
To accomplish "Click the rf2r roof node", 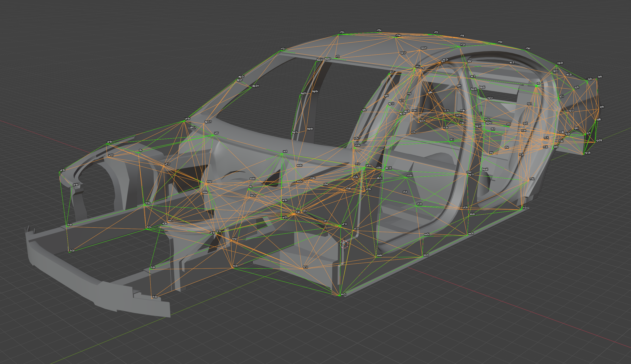I will pyautogui.click(x=342, y=33).
